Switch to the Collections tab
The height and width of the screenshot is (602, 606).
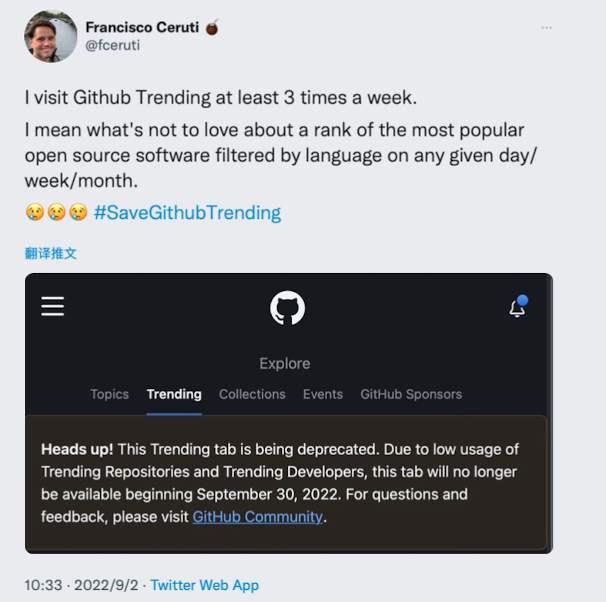click(x=252, y=394)
